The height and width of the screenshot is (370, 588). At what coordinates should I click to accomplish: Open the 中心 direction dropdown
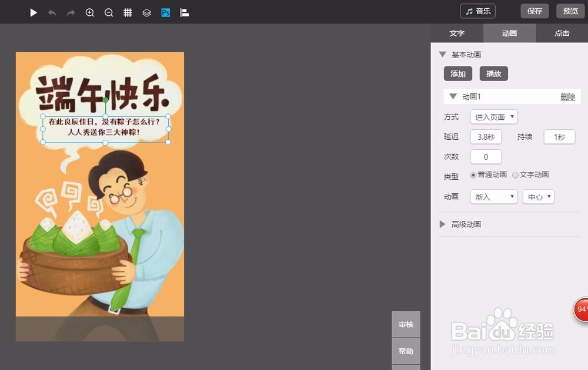pyautogui.click(x=538, y=197)
